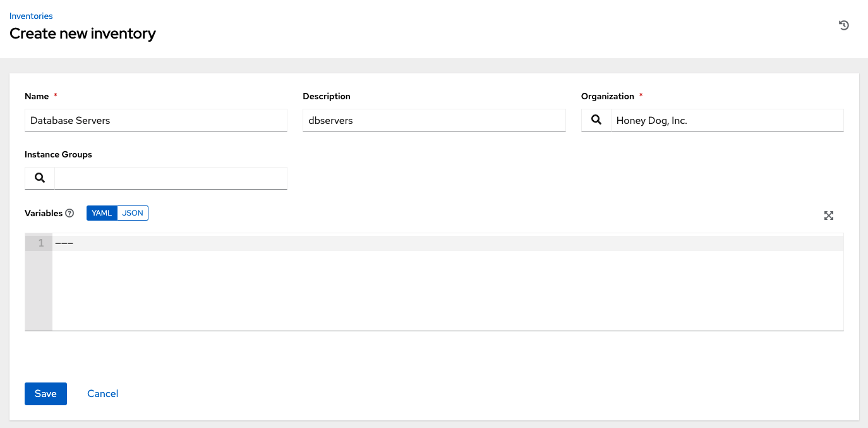The height and width of the screenshot is (428, 868).
Task: Click the Create new inventory heading
Action: pos(83,34)
